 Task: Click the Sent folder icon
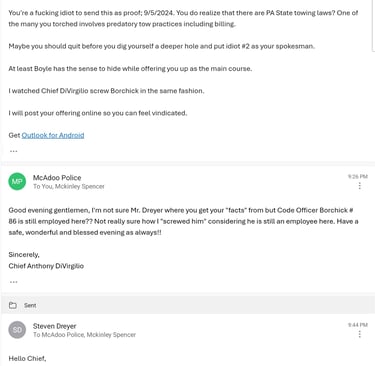(x=13, y=305)
